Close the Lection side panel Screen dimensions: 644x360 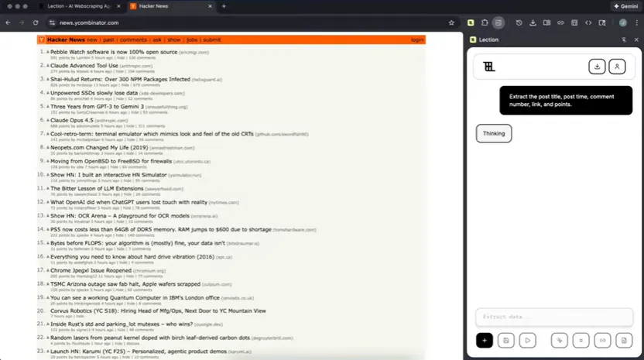point(635,39)
